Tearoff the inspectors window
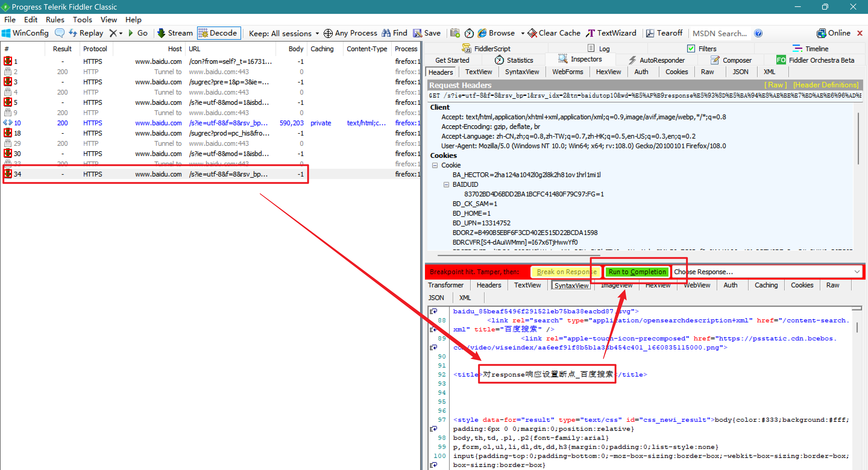Image resolution: width=868 pixels, height=470 pixels. click(664, 33)
